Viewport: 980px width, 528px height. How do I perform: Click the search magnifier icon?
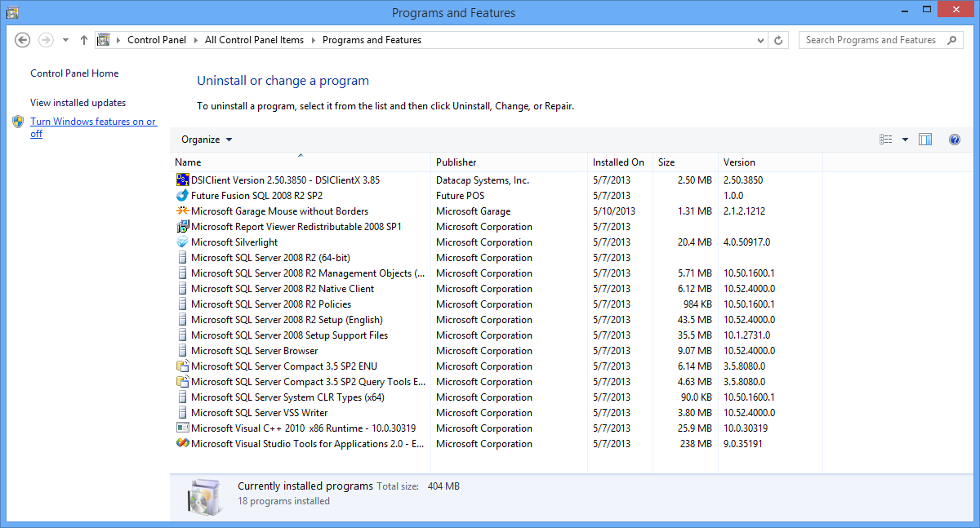951,40
